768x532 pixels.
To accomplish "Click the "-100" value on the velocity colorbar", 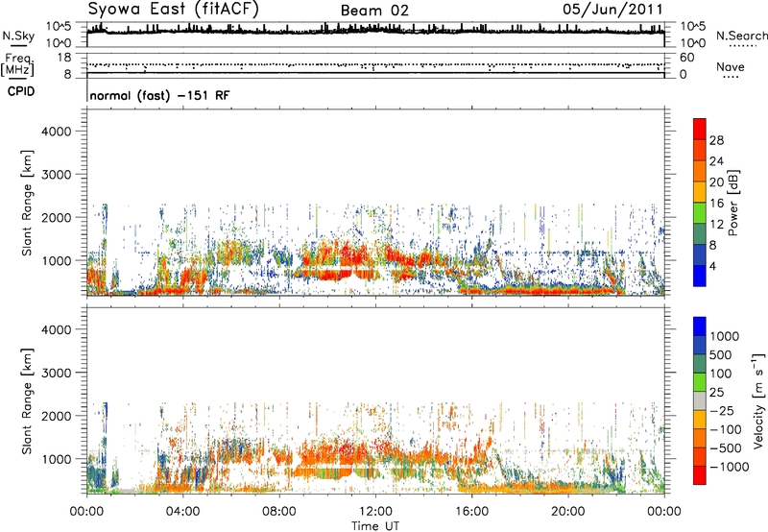I will [726, 429].
